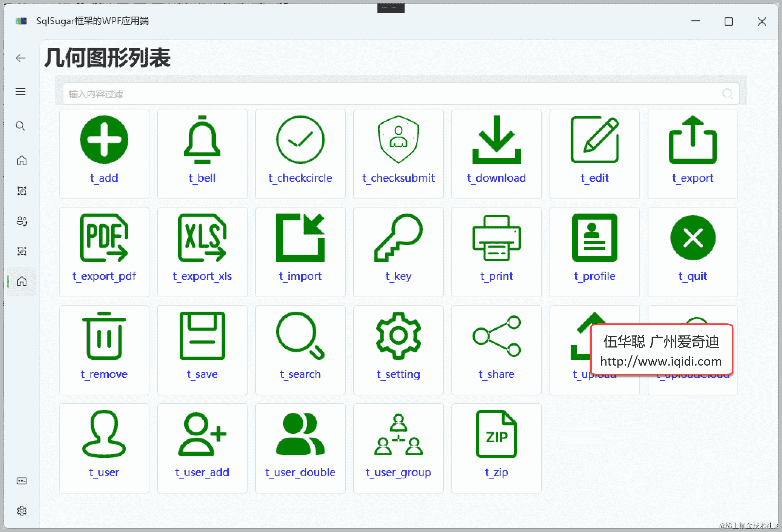782x532 pixels.
Task: Pick the t_export_xls icon tile
Action: point(202,252)
